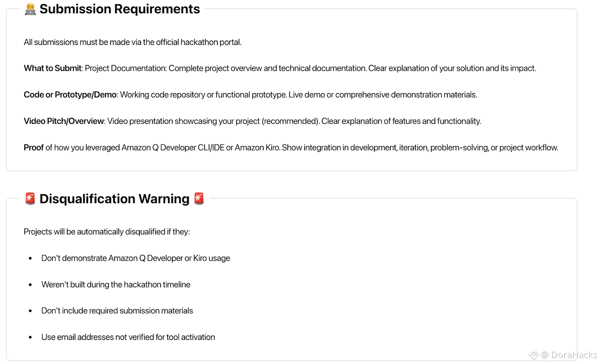Viewport: 600px width, 364px height.
Task: Select the Submission Requirements heading
Action: click(120, 9)
